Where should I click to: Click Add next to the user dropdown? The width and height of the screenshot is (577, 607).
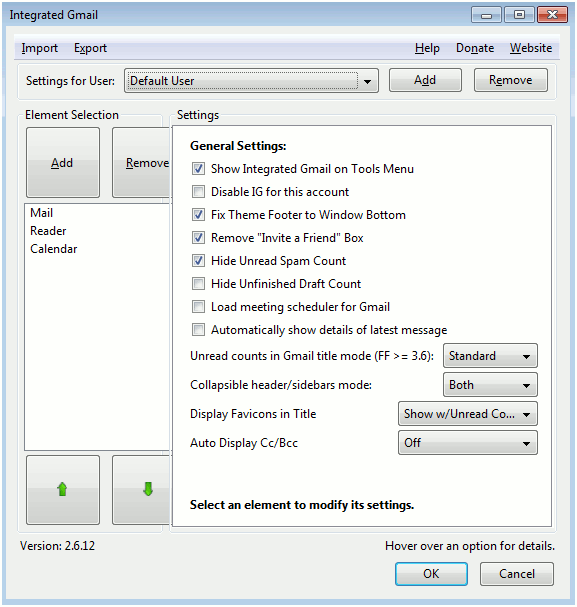[x=425, y=80]
